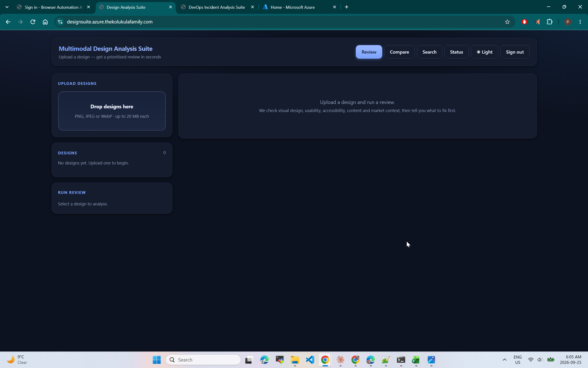Open the orange megaphone extension
Viewport: 588px width, 368px height.
(537, 22)
